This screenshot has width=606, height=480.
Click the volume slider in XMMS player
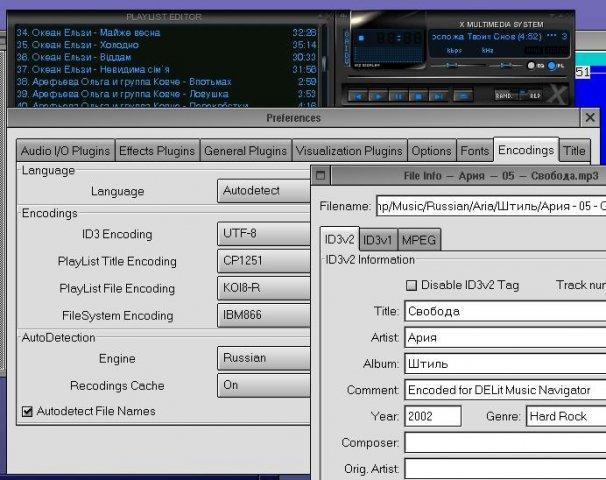click(456, 65)
